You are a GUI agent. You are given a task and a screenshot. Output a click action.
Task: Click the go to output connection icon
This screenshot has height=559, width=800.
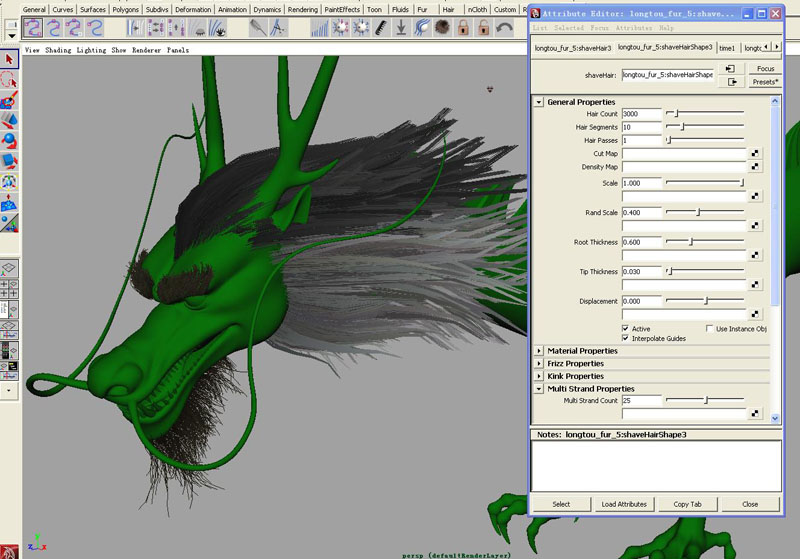click(x=731, y=82)
